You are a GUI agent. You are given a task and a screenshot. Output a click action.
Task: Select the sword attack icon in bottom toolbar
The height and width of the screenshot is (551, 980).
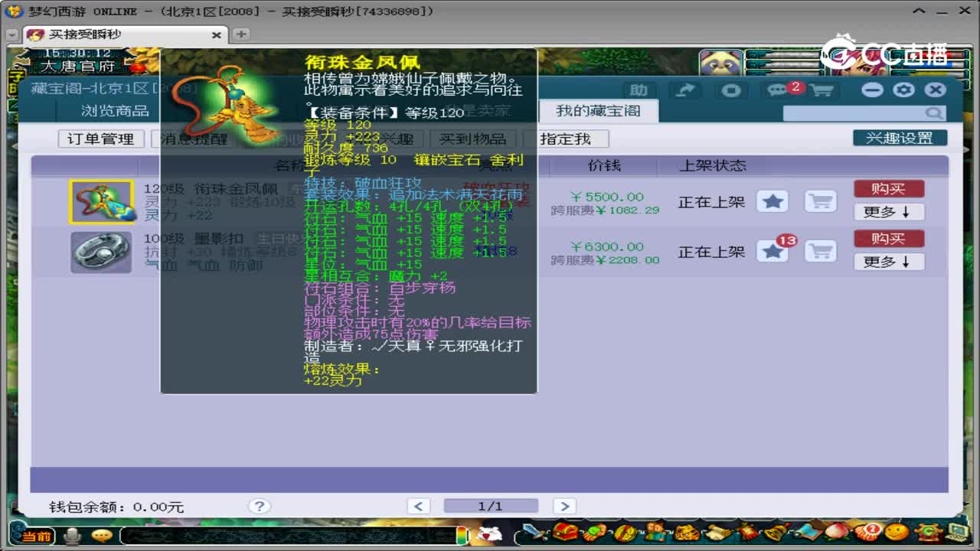coord(535,533)
